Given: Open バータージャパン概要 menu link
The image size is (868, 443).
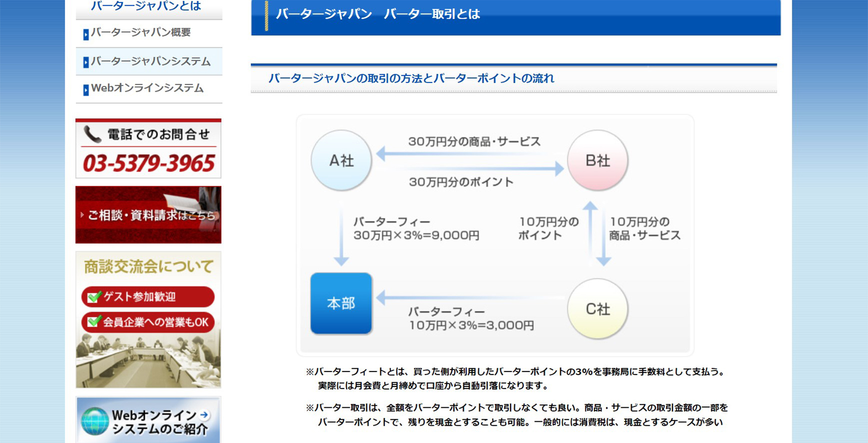Looking at the screenshot, I should click(x=141, y=33).
